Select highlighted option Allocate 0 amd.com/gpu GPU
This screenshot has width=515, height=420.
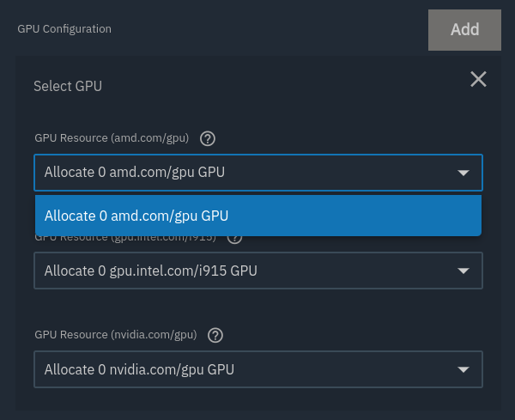point(258,216)
